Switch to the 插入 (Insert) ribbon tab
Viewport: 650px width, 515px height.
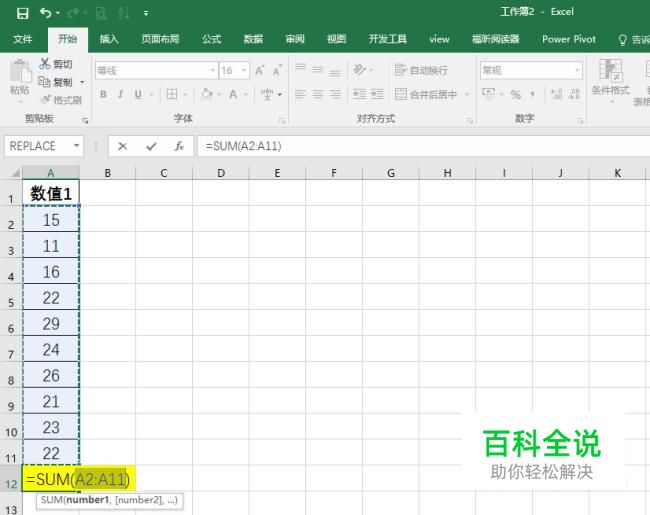109,39
